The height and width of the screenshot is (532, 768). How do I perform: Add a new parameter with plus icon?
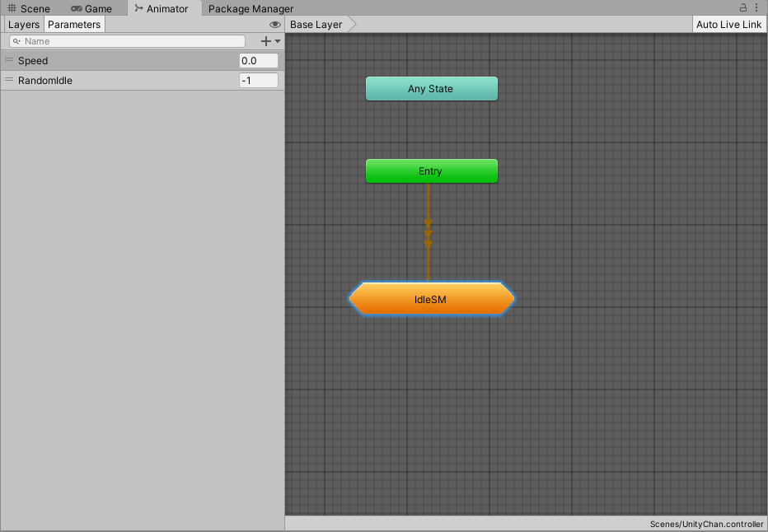click(x=266, y=41)
